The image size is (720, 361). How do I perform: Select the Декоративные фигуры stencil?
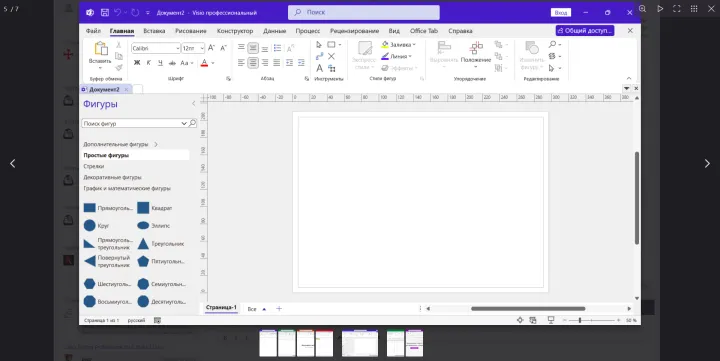pyautogui.click(x=112, y=177)
